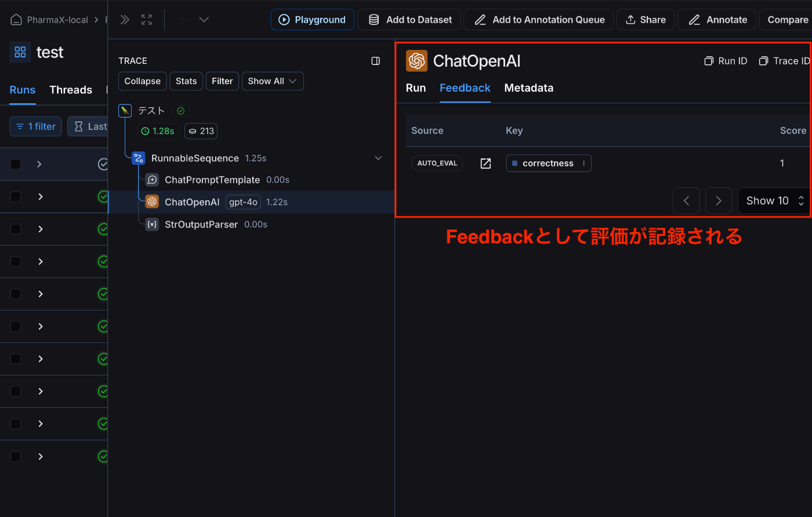The height and width of the screenshot is (517, 812).
Task: Click Add to Annotation Queue
Action: (x=538, y=20)
